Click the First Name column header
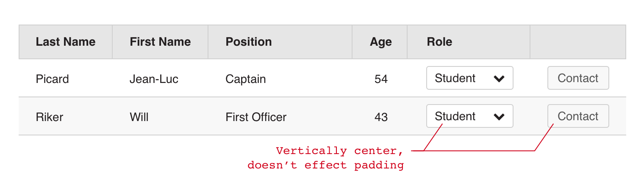This screenshot has height=193, width=644. tap(160, 42)
